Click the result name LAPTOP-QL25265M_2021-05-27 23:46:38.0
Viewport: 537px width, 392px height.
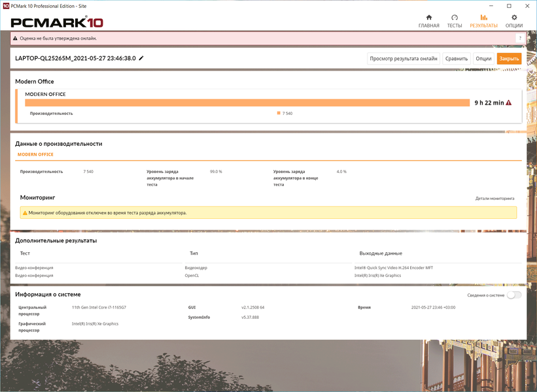(75, 58)
